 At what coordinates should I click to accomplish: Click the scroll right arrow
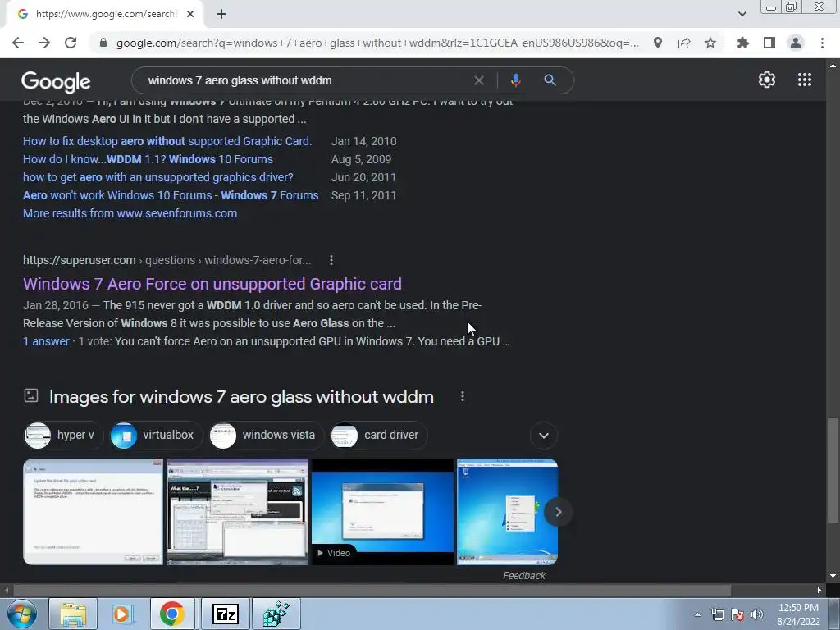click(819, 590)
